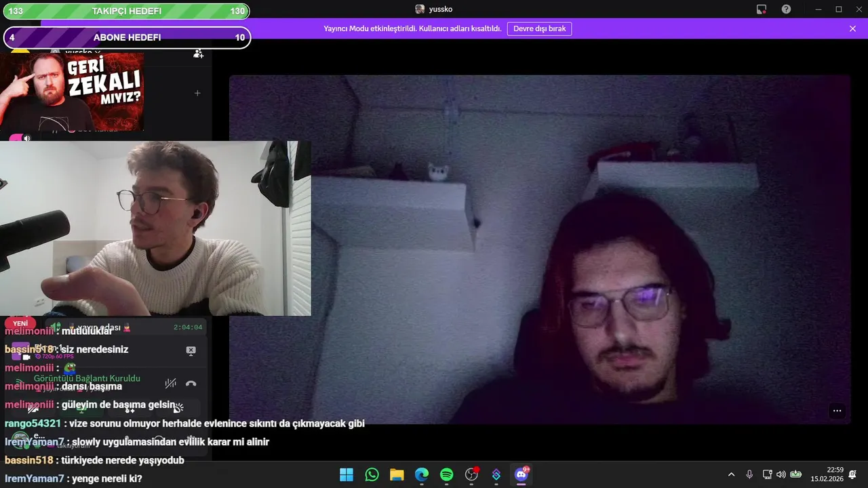Open File Explorer from the taskbar
Viewport: 868px width, 488px height.
tap(397, 474)
